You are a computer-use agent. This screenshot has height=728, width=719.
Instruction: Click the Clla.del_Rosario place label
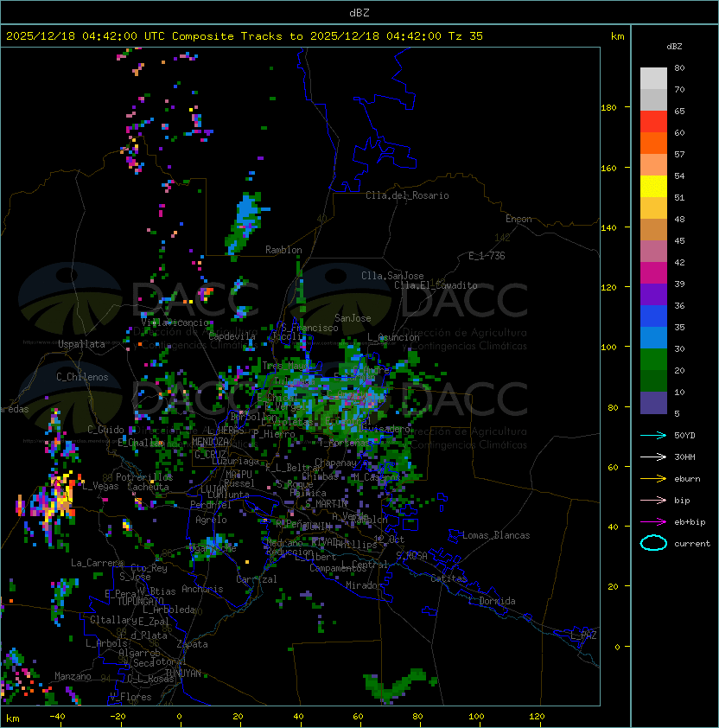click(x=407, y=195)
